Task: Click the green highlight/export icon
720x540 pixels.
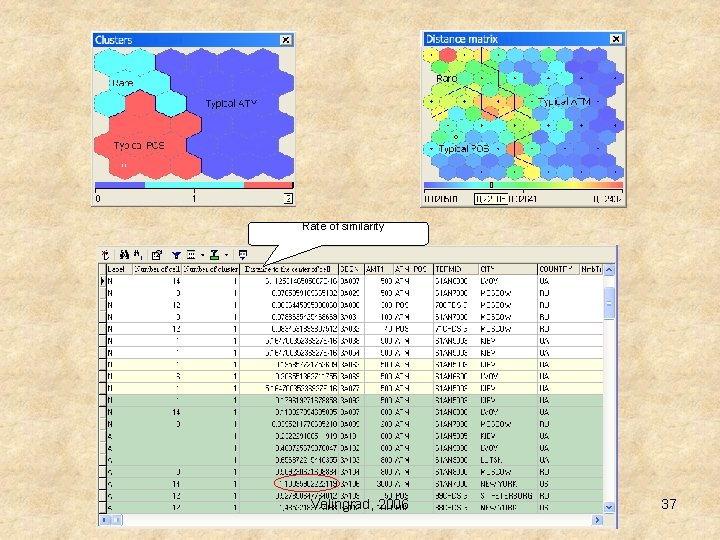Action: click(214, 255)
